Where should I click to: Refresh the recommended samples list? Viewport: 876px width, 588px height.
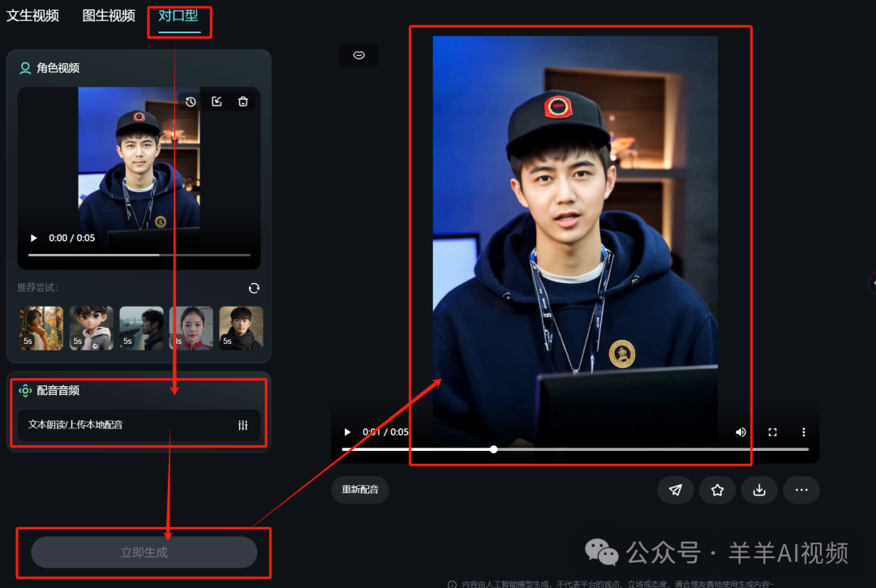254,288
